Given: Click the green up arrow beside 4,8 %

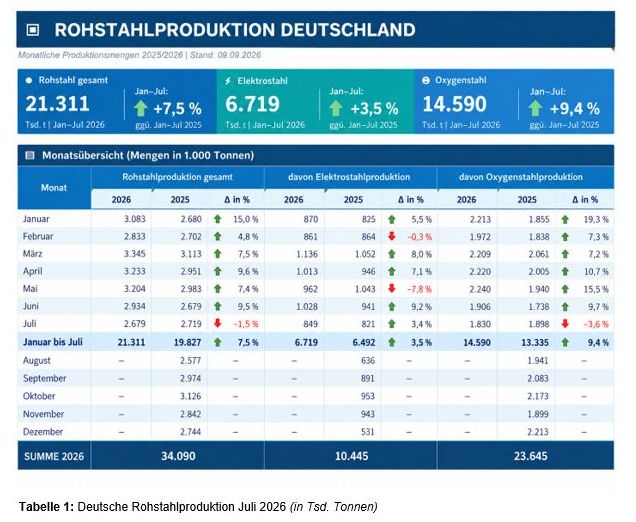Looking at the screenshot, I should tap(218, 236).
